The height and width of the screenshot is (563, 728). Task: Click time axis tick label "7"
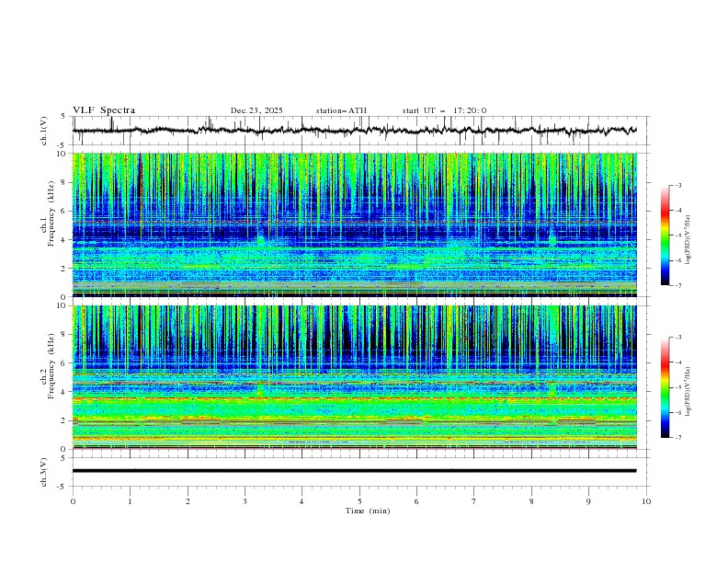coord(474,501)
